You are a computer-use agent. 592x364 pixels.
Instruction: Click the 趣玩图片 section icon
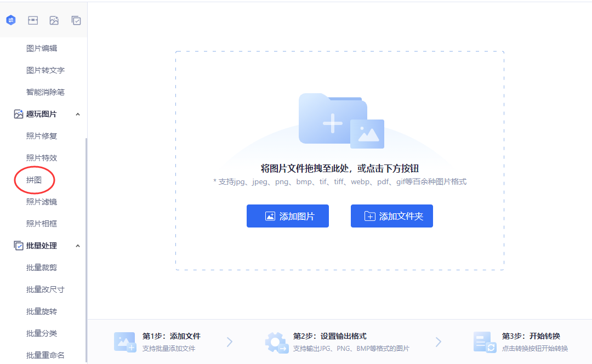click(19, 114)
